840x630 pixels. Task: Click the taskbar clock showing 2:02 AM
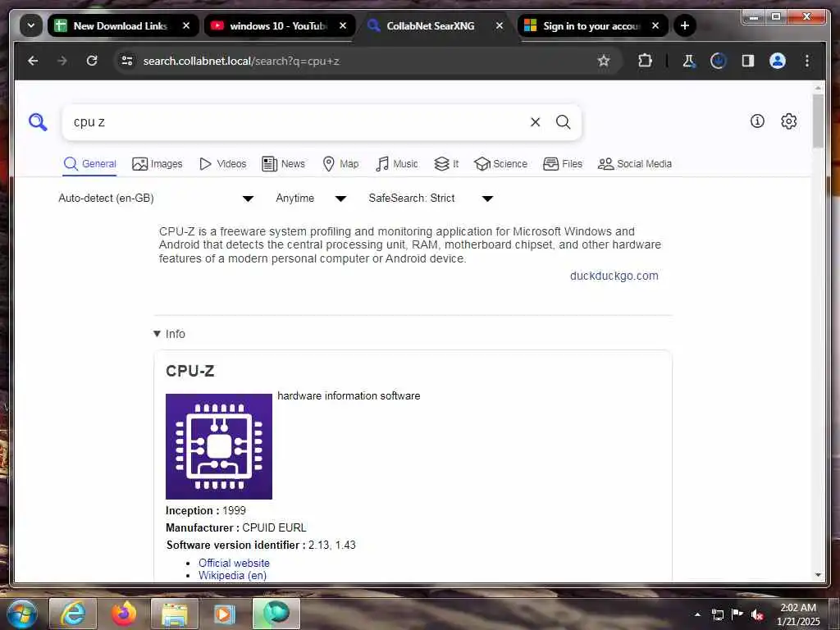click(x=797, y=614)
